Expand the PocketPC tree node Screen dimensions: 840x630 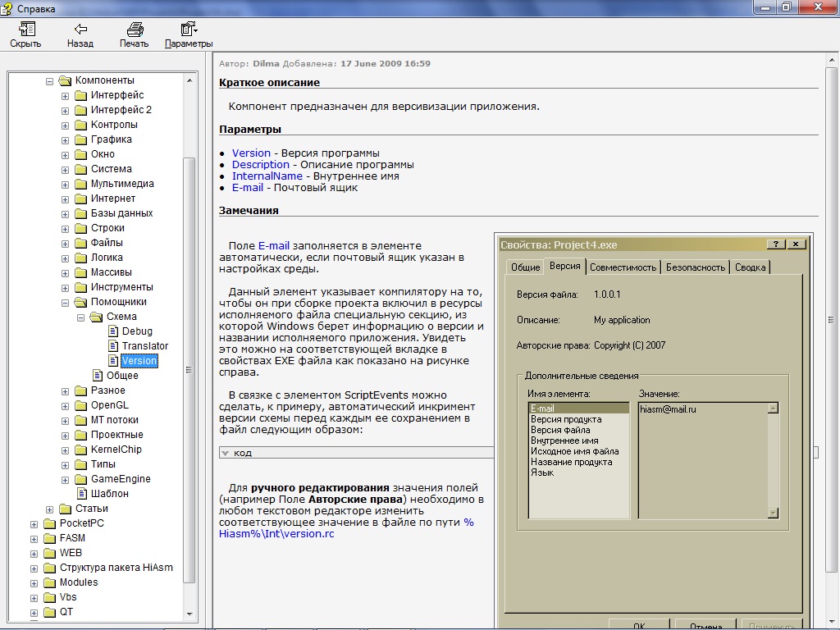click(x=34, y=523)
